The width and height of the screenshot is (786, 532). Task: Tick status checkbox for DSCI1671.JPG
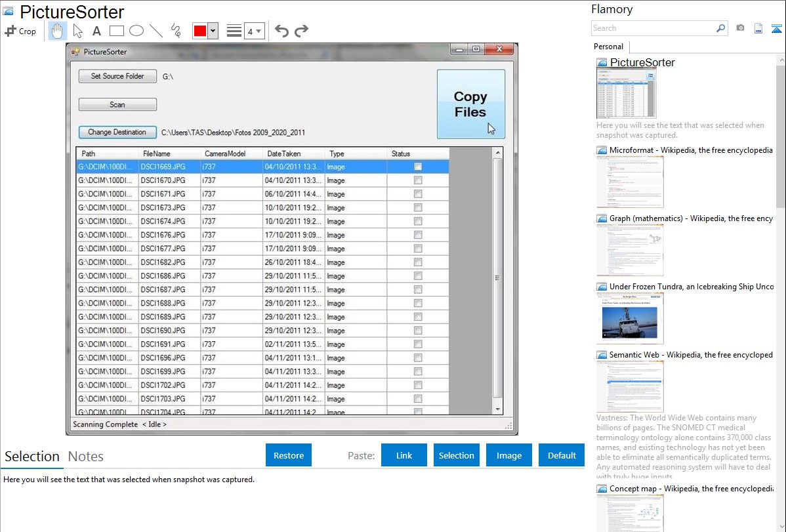coord(418,194)
